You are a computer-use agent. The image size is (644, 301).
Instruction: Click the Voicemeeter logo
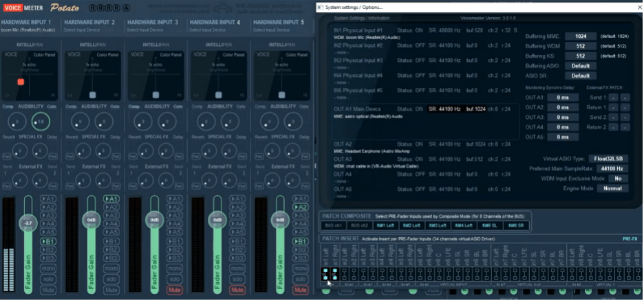point(23,8)
